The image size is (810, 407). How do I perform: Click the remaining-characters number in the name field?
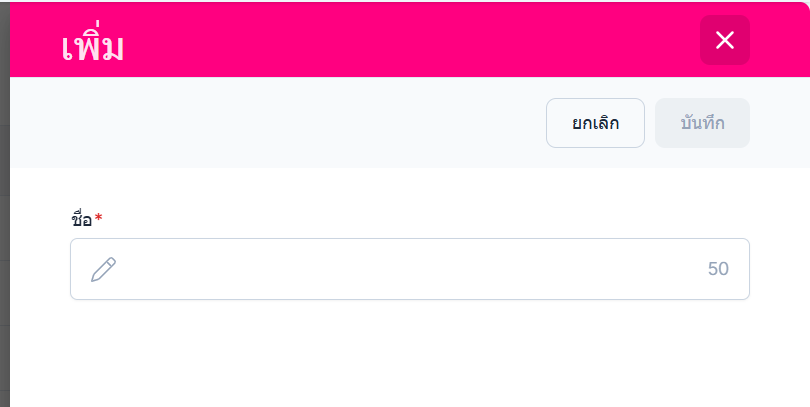[x=718, y=269]
